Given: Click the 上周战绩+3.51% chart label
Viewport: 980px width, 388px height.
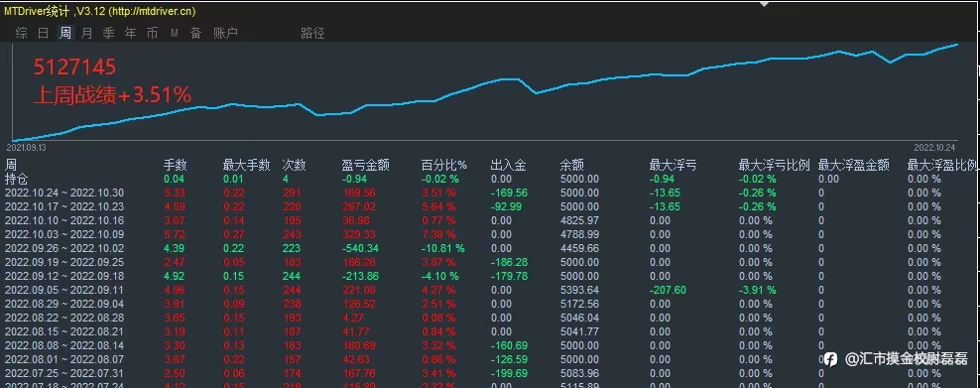Looking at the screenshot, I should point(112,95).
